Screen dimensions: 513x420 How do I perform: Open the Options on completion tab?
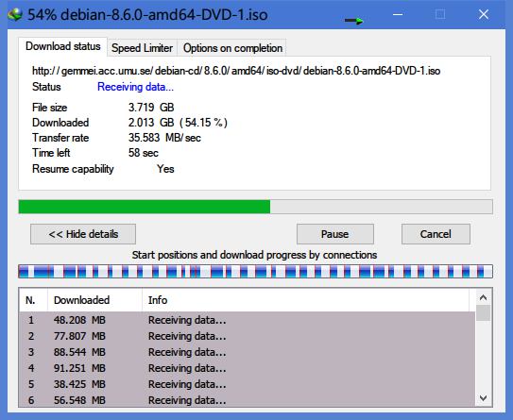pos(232,48)
